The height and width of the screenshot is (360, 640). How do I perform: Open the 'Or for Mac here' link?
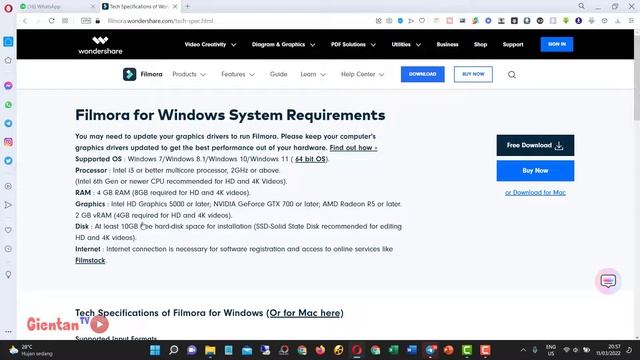point(305,313)
